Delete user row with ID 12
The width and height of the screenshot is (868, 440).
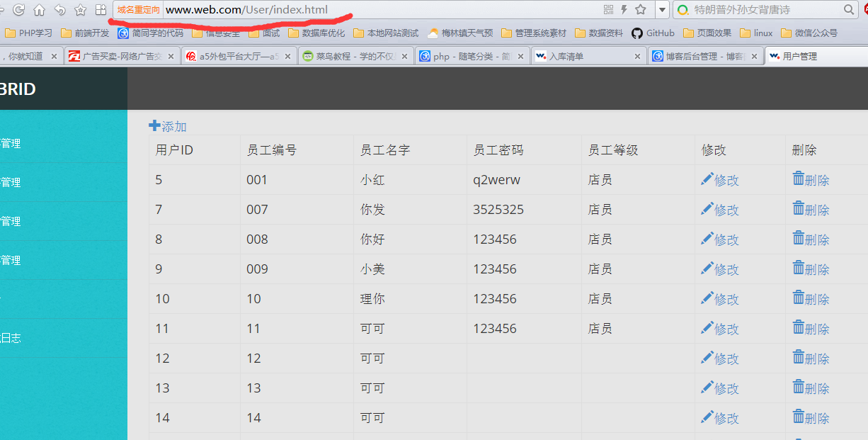tap(811, 359)
